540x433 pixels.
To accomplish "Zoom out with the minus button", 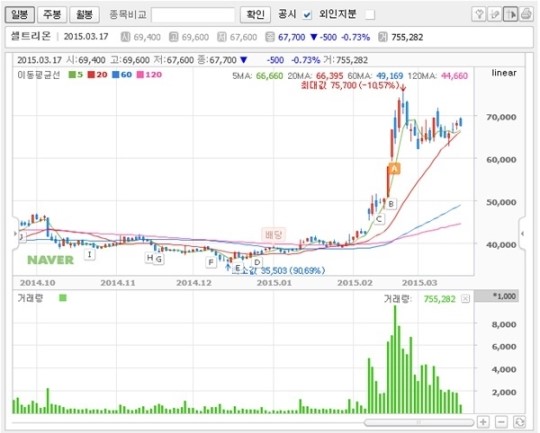I will [x=501, y=422].
